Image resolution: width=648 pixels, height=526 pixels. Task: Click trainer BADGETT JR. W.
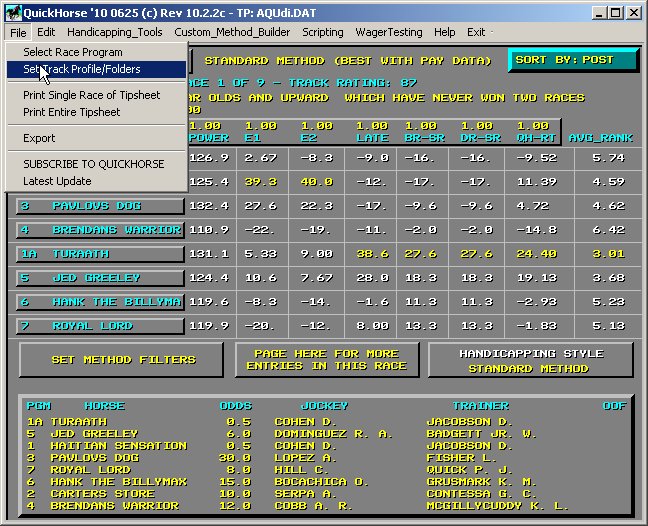click(481, 433)
